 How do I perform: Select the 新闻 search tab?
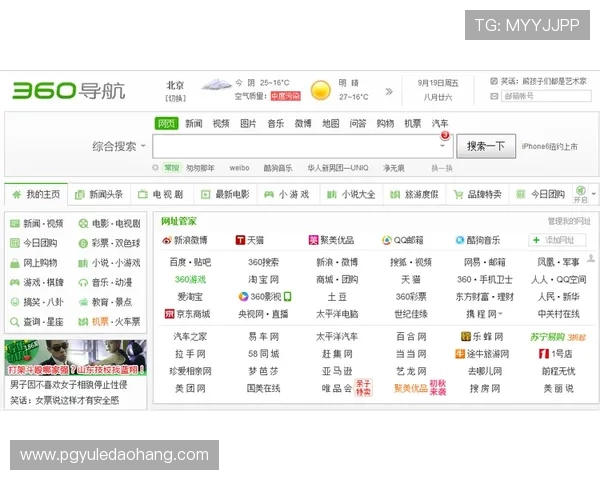tap(194, 123)
